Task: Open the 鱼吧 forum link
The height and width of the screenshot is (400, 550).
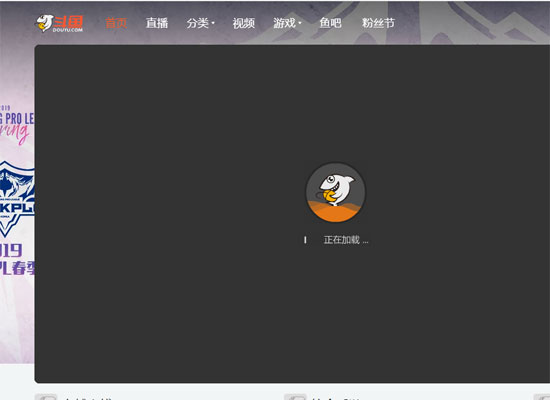Action: pyautogui.click(x=330, y=23)
